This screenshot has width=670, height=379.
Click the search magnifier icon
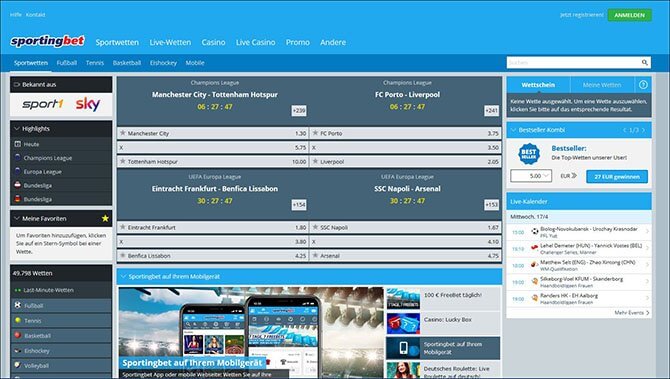click(644, 62)
